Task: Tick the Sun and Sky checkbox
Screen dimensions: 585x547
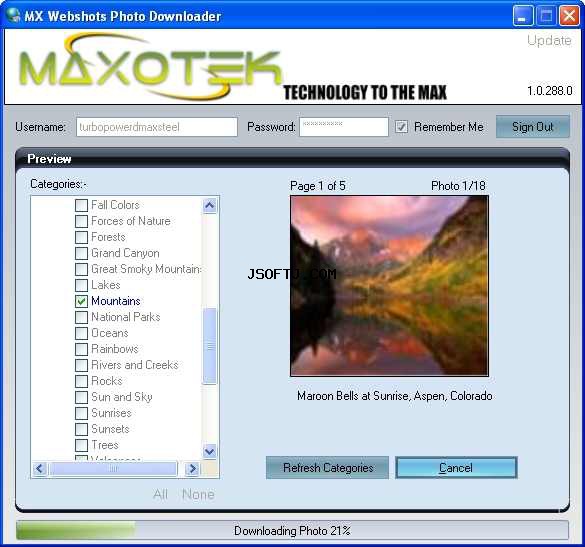Action: pos(81,397)
